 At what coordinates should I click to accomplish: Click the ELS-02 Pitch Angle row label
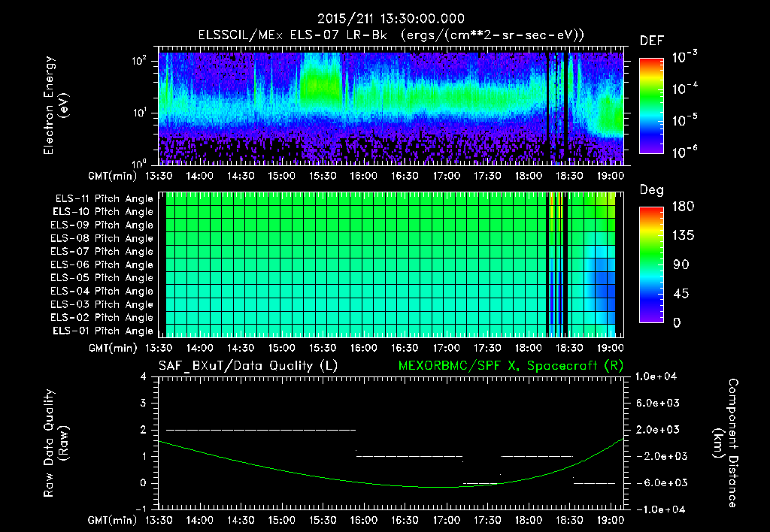pyautogui.click(x=102, y=318)
